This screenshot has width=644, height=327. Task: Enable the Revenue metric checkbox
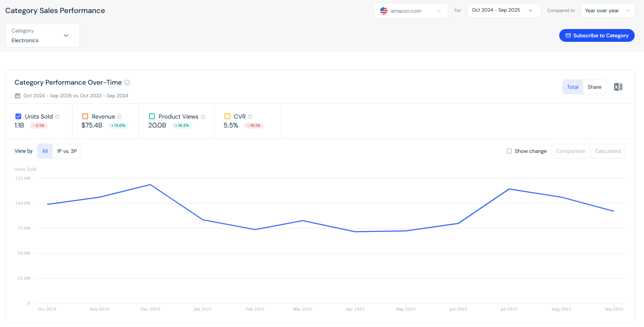tap(85, 116)
